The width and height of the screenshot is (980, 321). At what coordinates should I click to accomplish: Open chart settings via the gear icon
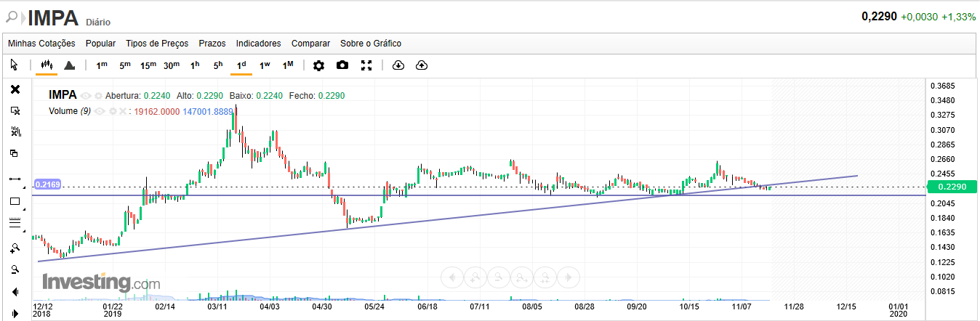(318, 65)
